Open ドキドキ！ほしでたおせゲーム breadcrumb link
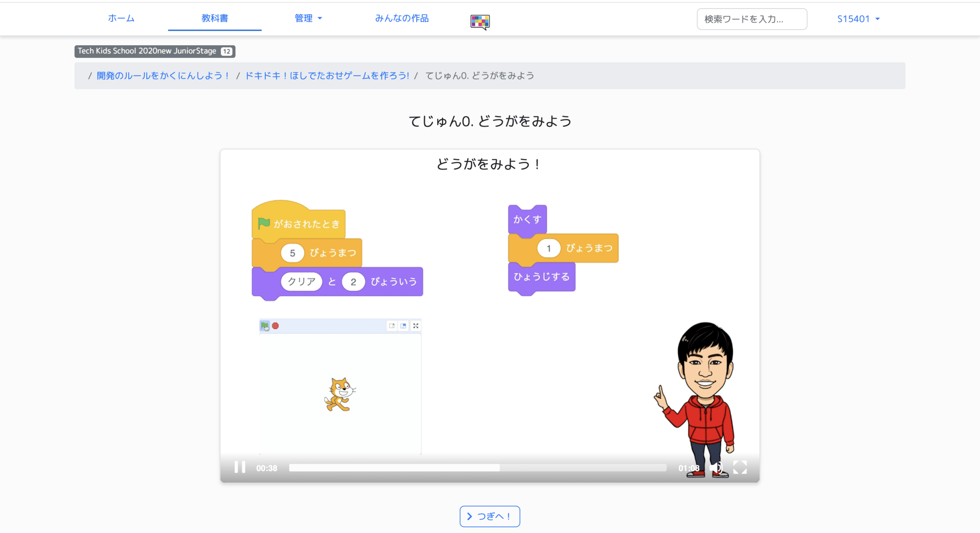The height and width of the screenshot is (533, 980). (x=327, y=76)
